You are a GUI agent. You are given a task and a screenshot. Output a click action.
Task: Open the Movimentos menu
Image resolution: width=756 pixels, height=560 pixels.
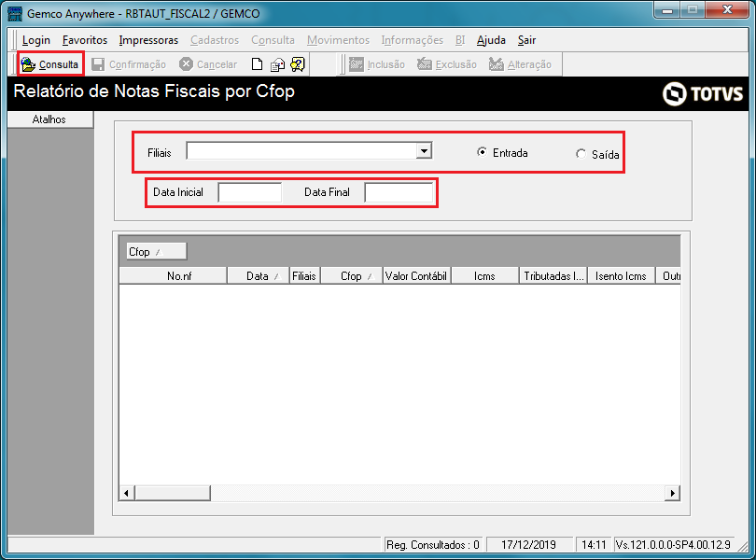pos(338,40)
